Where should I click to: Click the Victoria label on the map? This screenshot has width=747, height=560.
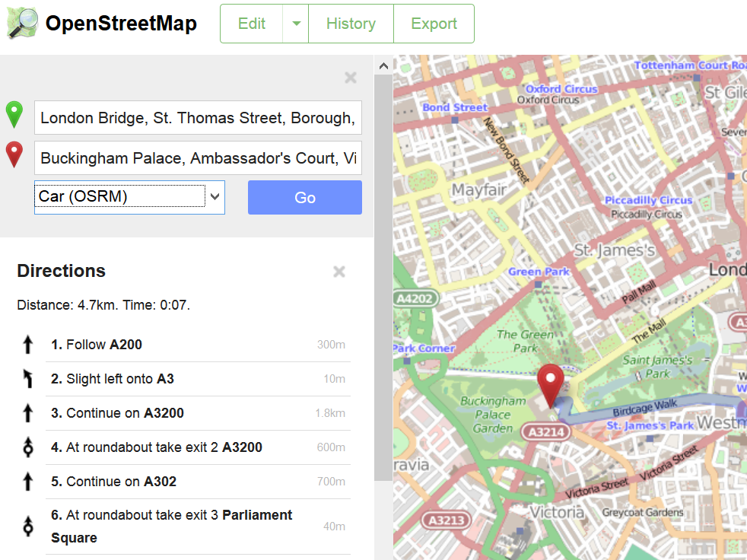[x=557, y=512]
